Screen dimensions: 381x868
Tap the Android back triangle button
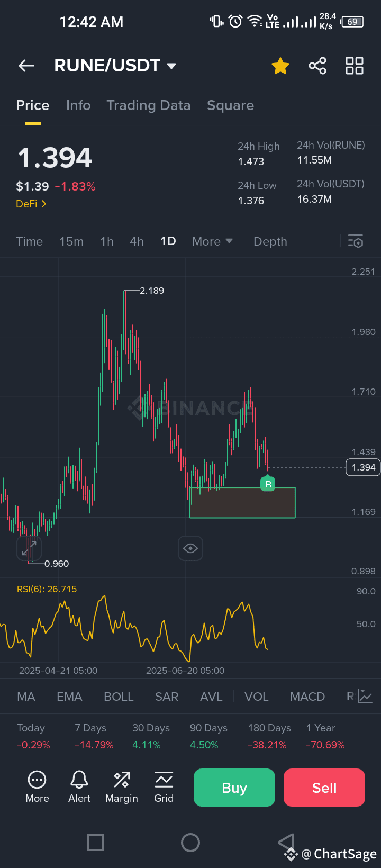coord(286,842)
